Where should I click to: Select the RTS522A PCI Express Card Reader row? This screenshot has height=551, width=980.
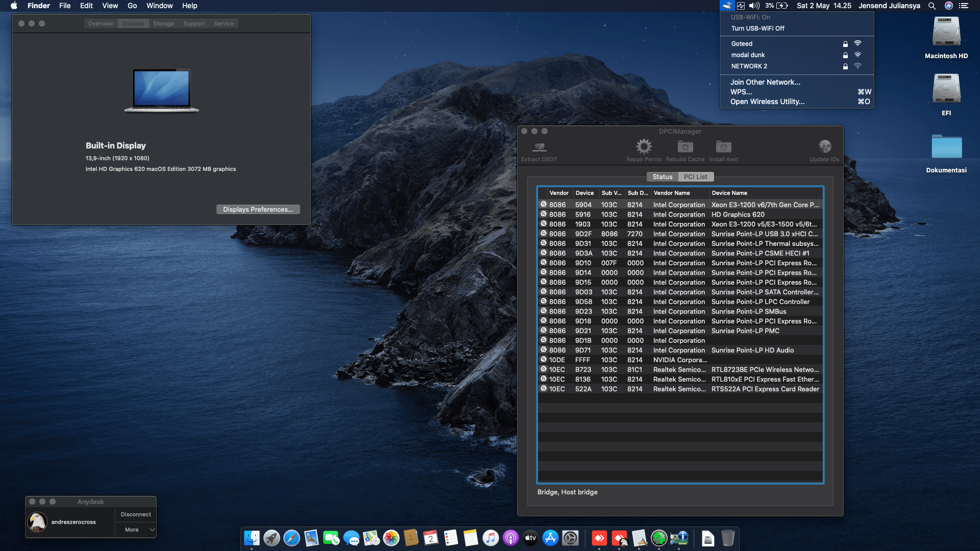coord(680,389)
